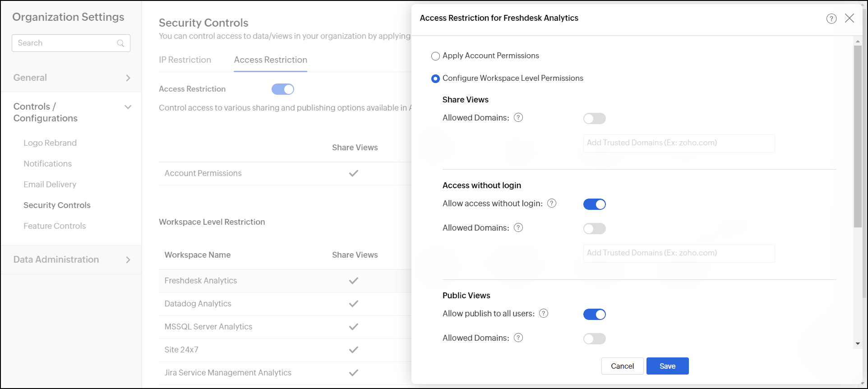868x389 pixels.
Task: Click the search magnifier icon in sidebar
Action: 120,43
